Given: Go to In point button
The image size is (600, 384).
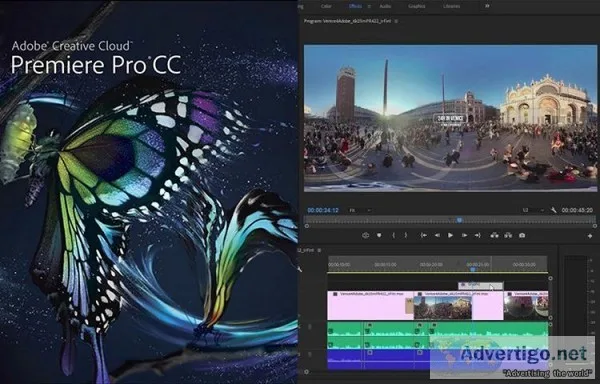Looking at the screenshot, I should pyautogui.click(x=423, y=236).
